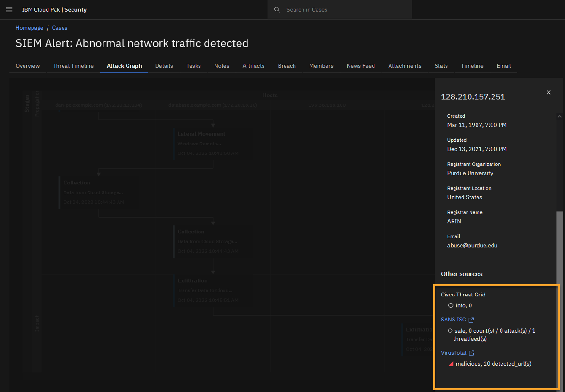Click the Purdue University registrant value

coord(470,173)
